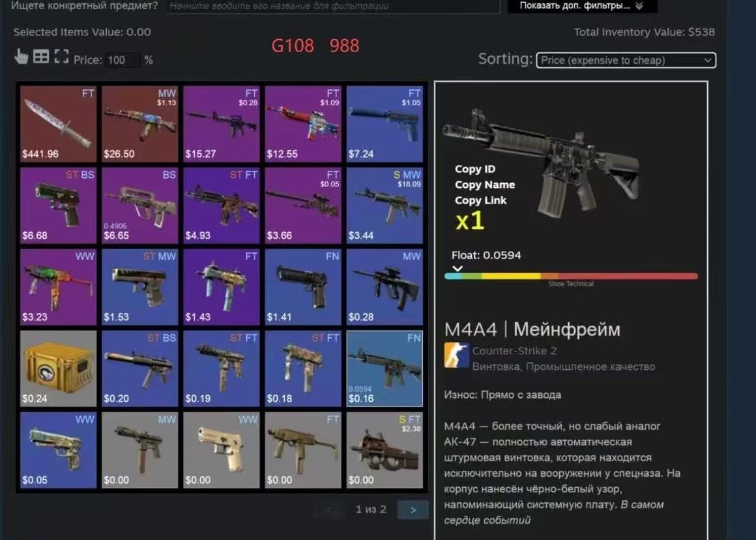Click Show Technical under float bar
The image size is (756, 540).
click(x=571, y=284)
